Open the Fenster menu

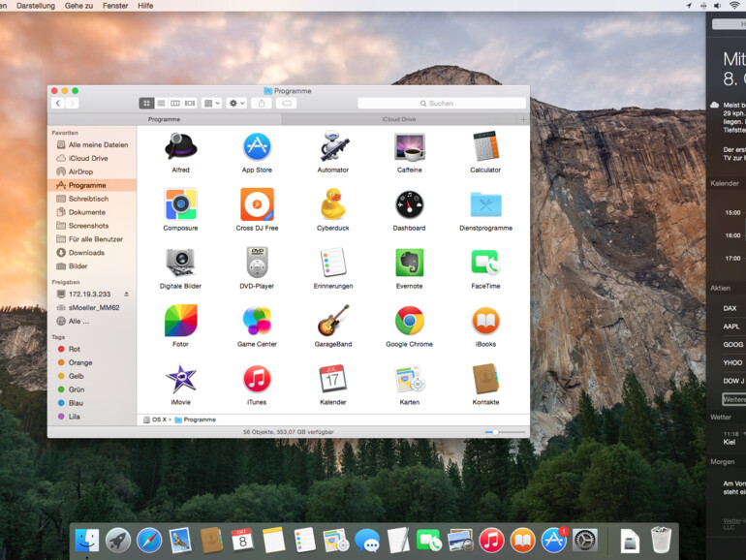pos(115,6)
